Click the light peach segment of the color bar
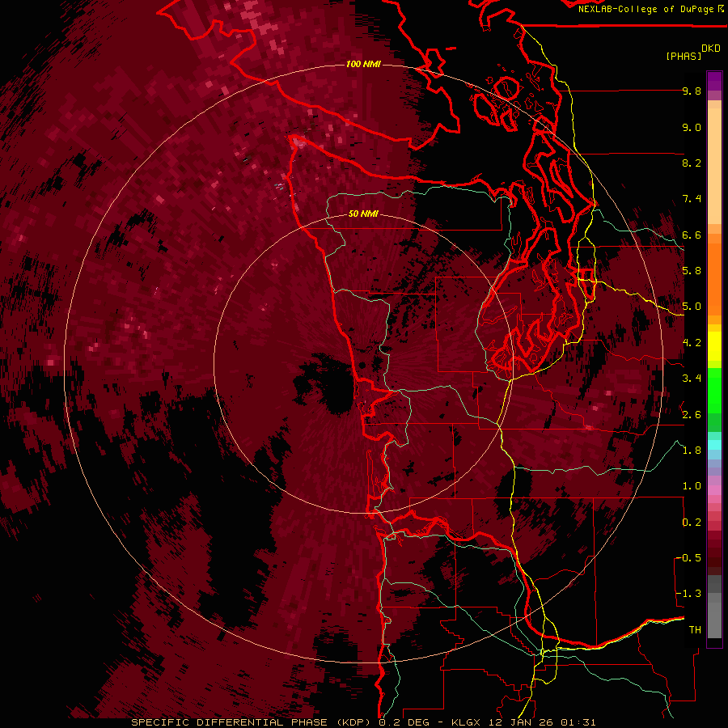This screenshot has width=728, height=728. [714, 167]
